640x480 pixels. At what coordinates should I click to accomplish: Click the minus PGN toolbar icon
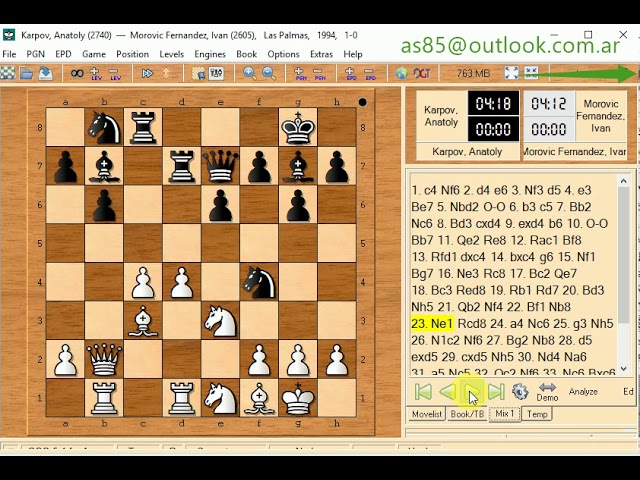tap(319, 73)
